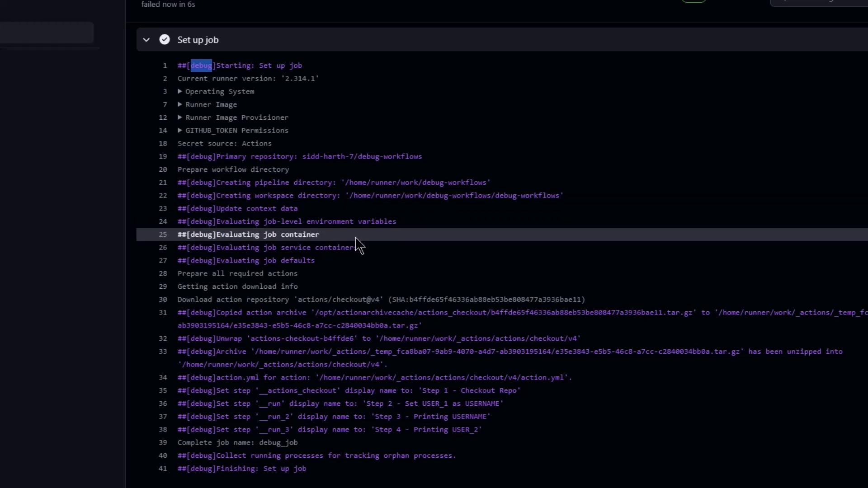Expand GITHUB_TOKEN Permissions log group
This screenshot has width=868, height=488.
(x=180, y=131)
